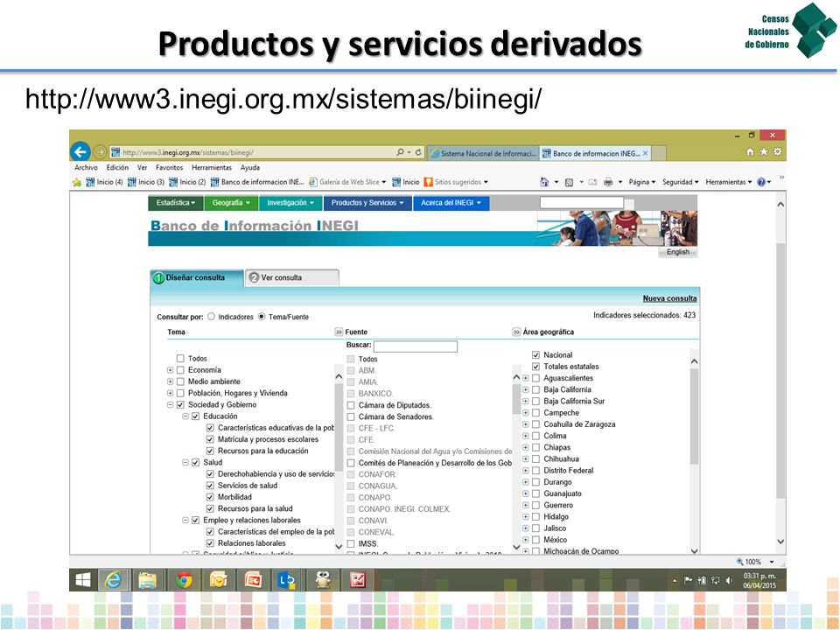Click the Windows Start button
This screenshot has height=630, width=840.
(x=83, y=579)
